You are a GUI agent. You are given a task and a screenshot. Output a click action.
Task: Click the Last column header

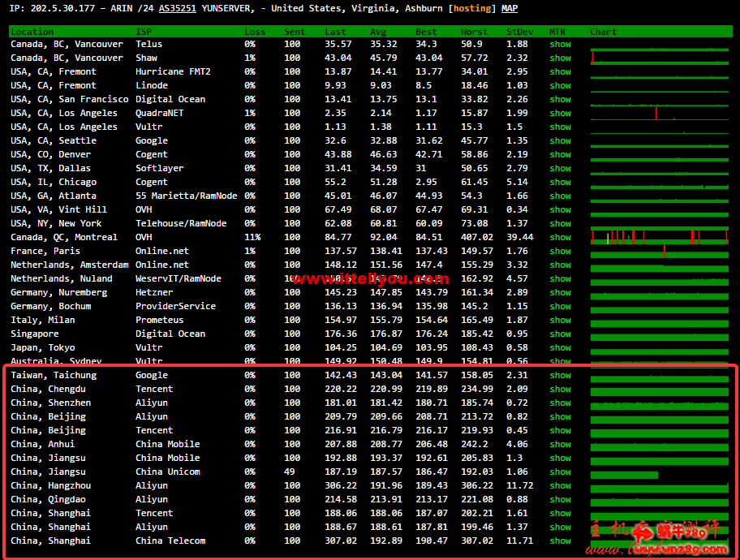pos(335,32)
